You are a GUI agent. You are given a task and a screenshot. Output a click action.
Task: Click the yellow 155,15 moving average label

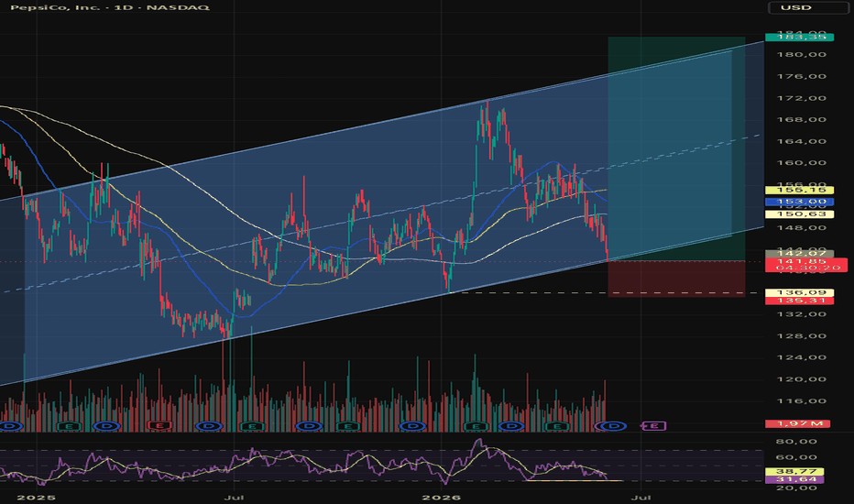[799, 191]
